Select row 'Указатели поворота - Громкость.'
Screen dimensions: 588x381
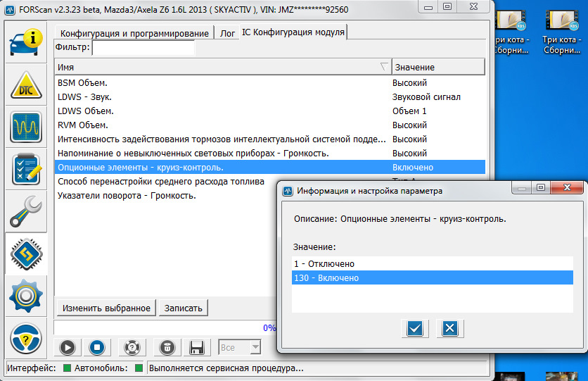coord(167,196)
